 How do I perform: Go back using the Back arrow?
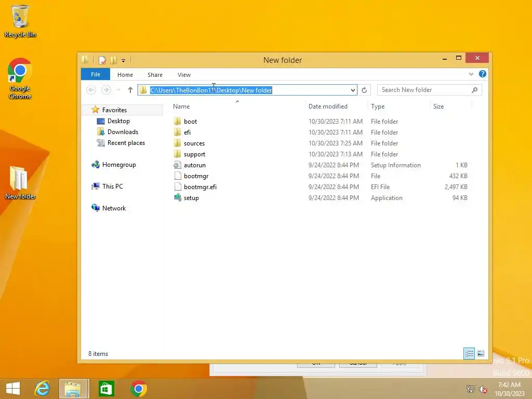[x=91, y=90]
